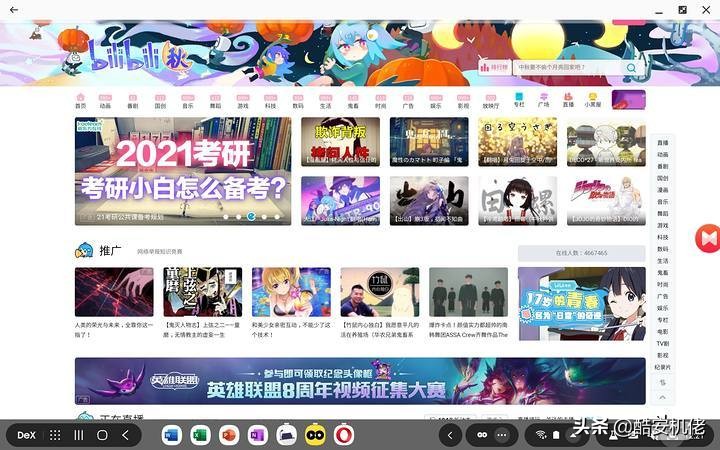Select the fifth carousel indicator dot
Screen dimensions: 720x450
click(277, 217)
